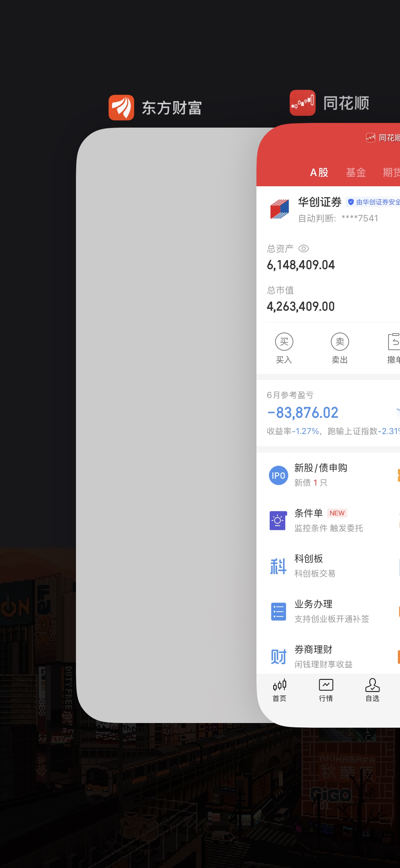Switch to the blank 东方财富 app card
The image size is (400, 868).
click(167, 425)
